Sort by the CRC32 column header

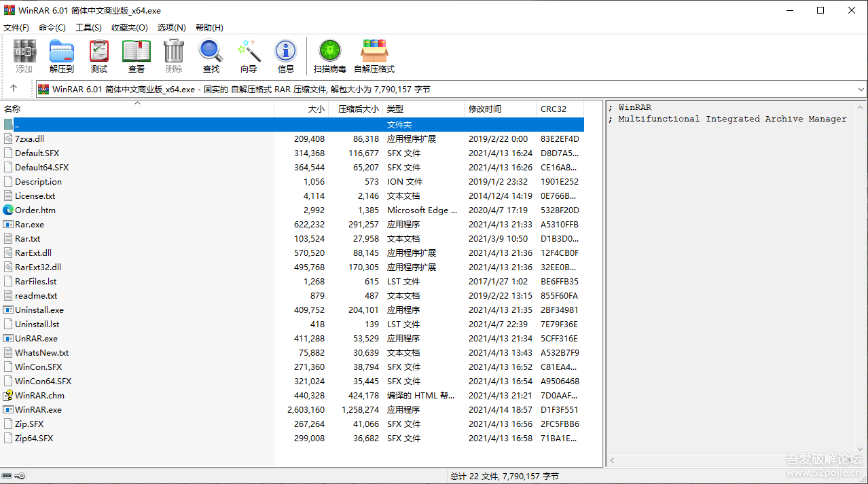click(560, 109)
